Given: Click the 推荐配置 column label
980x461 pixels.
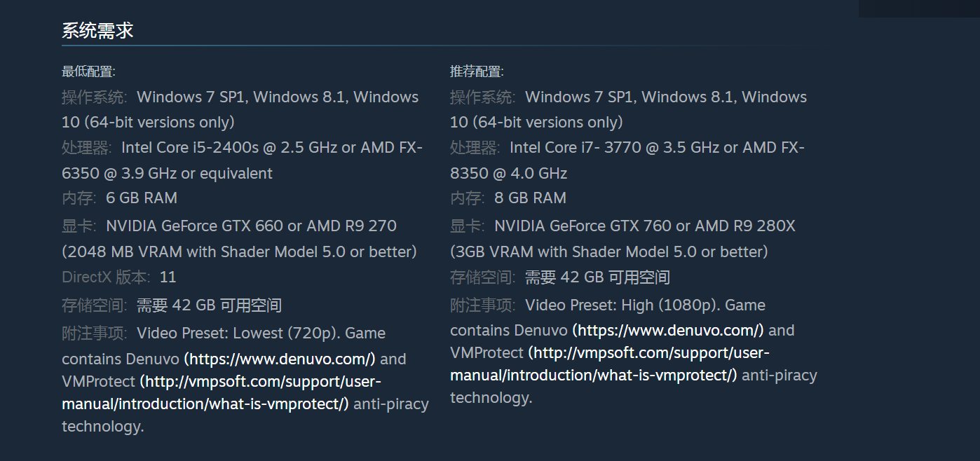Looking at the screenshot, I should point(477,71).
